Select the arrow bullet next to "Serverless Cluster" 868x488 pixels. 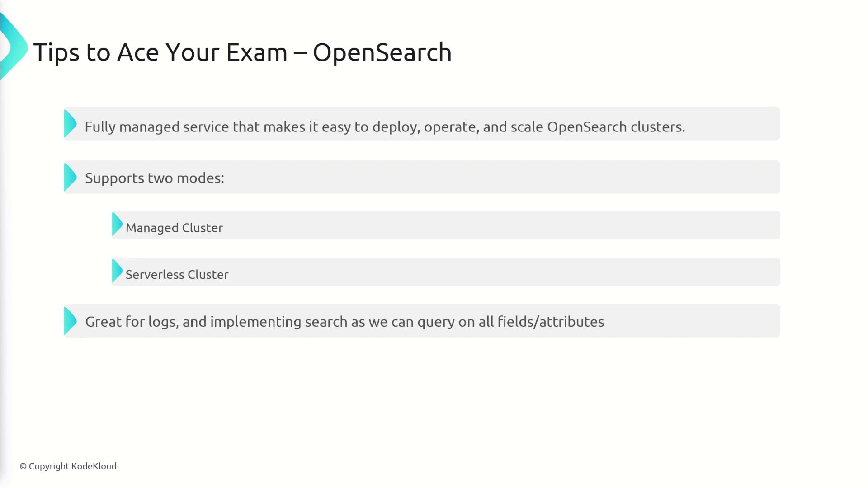(x=117, y=271)
